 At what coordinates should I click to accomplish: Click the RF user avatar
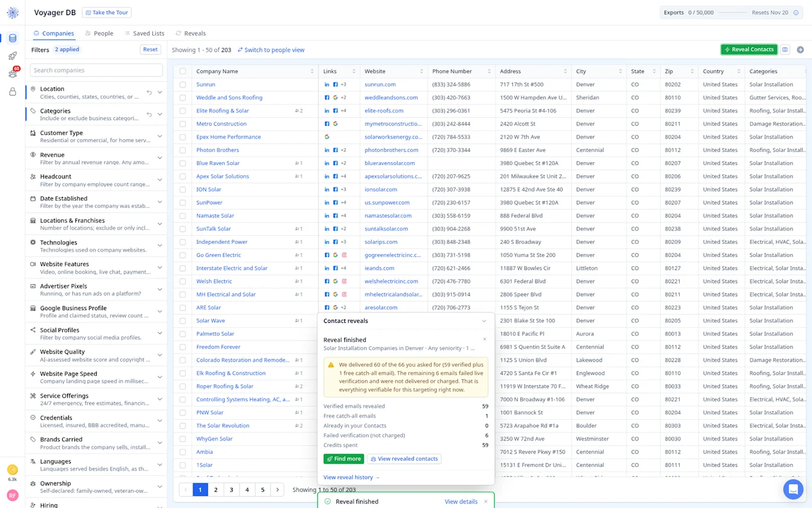coord(13,496)
